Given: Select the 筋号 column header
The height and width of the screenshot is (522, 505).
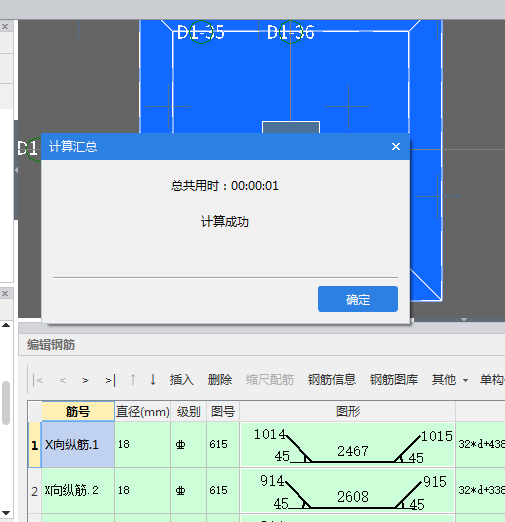Looking at the screenshot, I should point(78,411).
